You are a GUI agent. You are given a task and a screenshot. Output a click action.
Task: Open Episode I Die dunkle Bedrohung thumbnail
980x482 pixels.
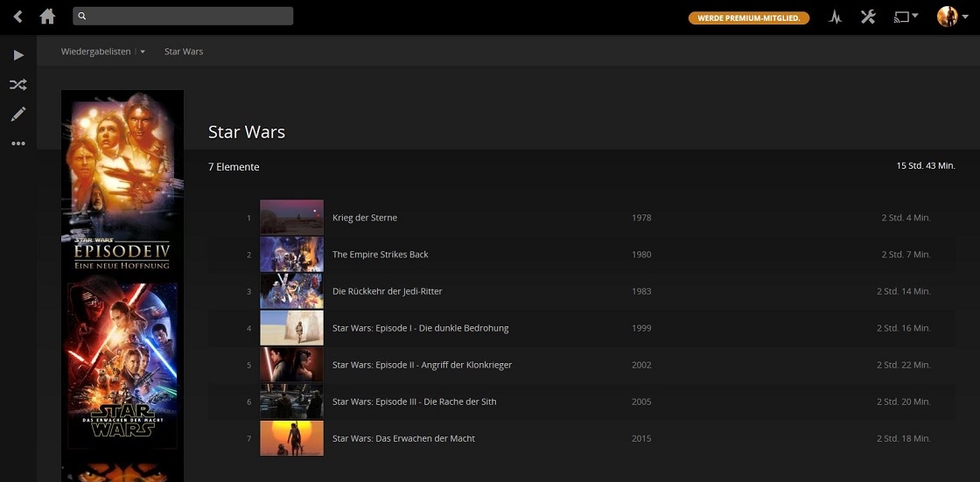click(292, 327)
